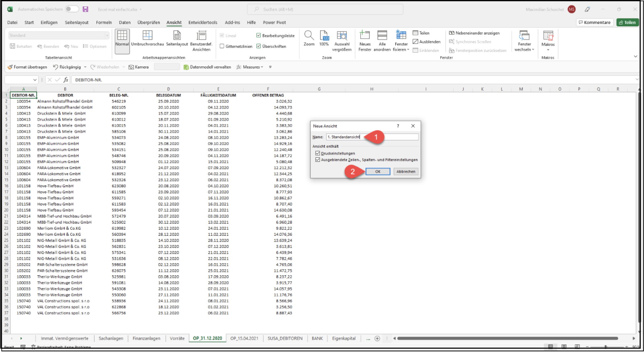Click the green Teilen share button
644x352 pixels.
[x=627, y=22]
